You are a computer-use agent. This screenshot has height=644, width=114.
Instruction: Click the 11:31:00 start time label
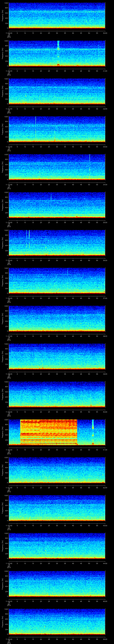9,109
